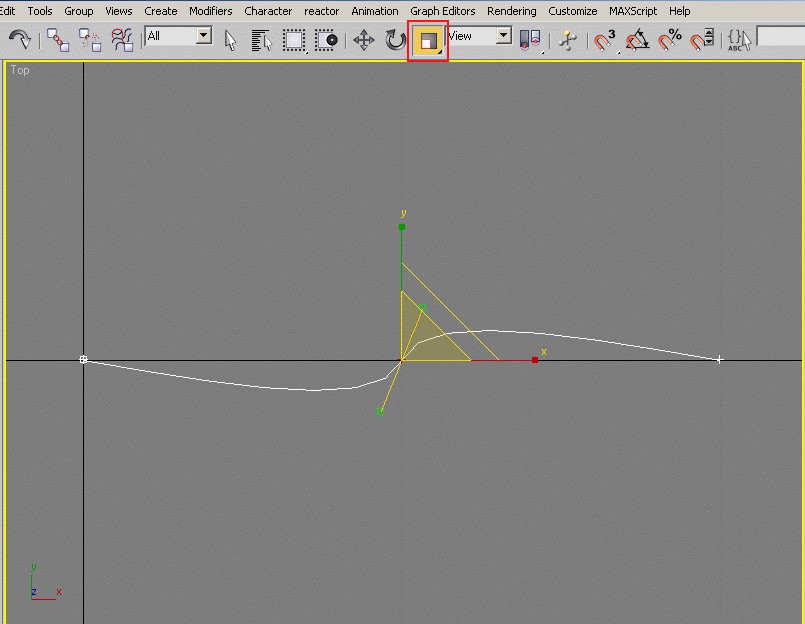805x624 pixels.
Task: Activate Bind to Space Warp tool
Action: (122, 40)
